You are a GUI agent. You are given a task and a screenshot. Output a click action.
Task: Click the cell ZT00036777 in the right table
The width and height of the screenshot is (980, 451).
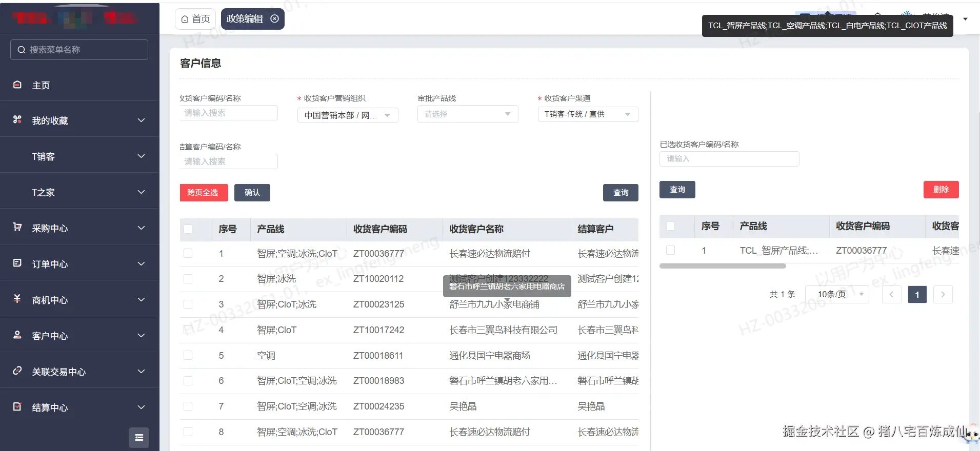(861, 250)
